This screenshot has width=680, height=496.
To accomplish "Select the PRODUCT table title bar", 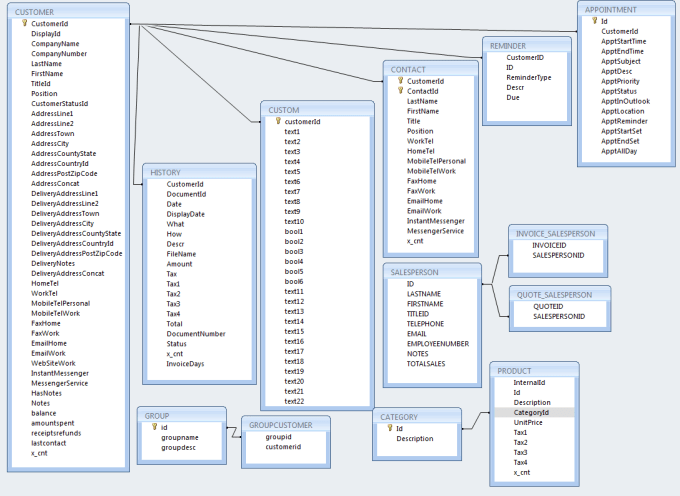I will [x=534, y=371].
